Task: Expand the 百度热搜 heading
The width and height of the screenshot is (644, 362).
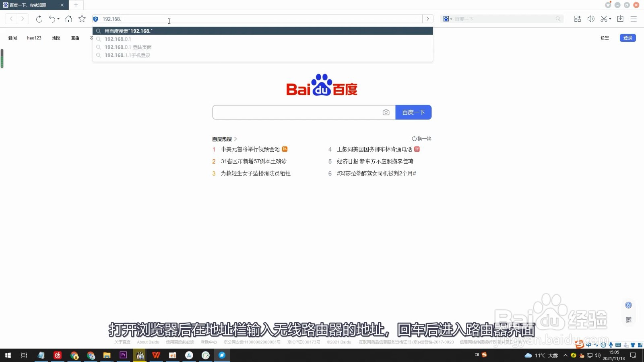Action: click(x=225, y=139)
